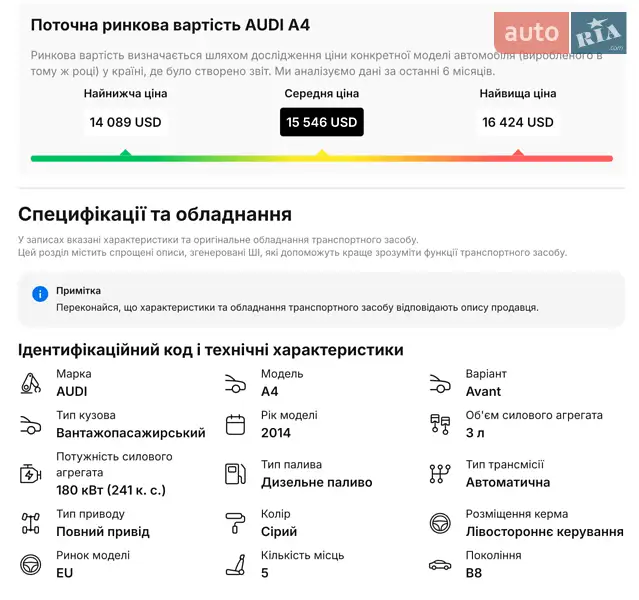Click the Специфікації та обладнання heading

pyautogui.click(x=155, y=214)
